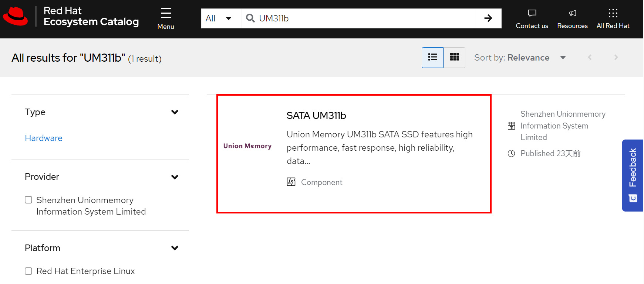Switch to grid view layout
This screenshot has width=644, height=284.
454,57
